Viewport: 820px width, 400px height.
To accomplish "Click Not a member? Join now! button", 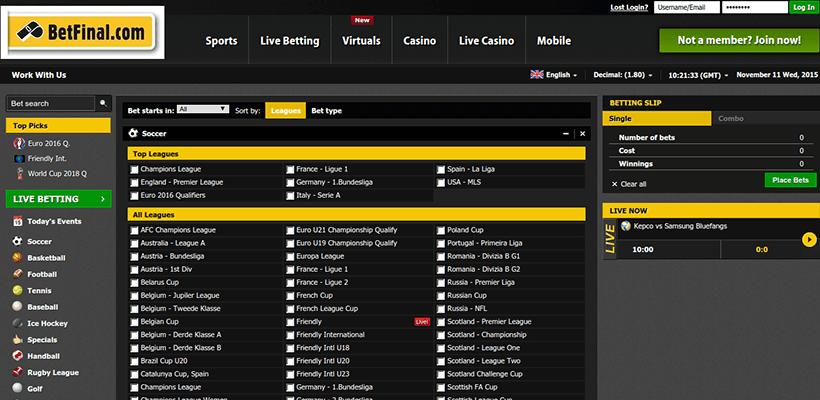I will [x=739, y=40].
